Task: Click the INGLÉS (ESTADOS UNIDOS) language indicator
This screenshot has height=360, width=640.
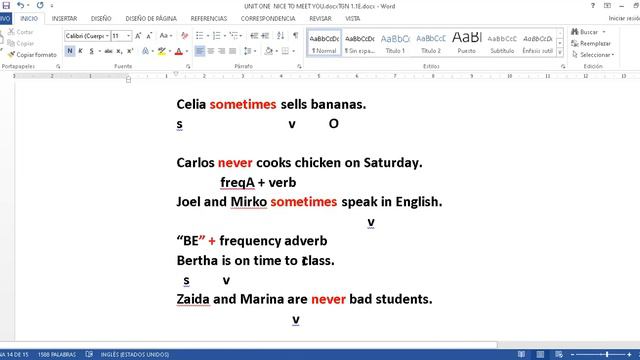Action: (x=135, y=354)
